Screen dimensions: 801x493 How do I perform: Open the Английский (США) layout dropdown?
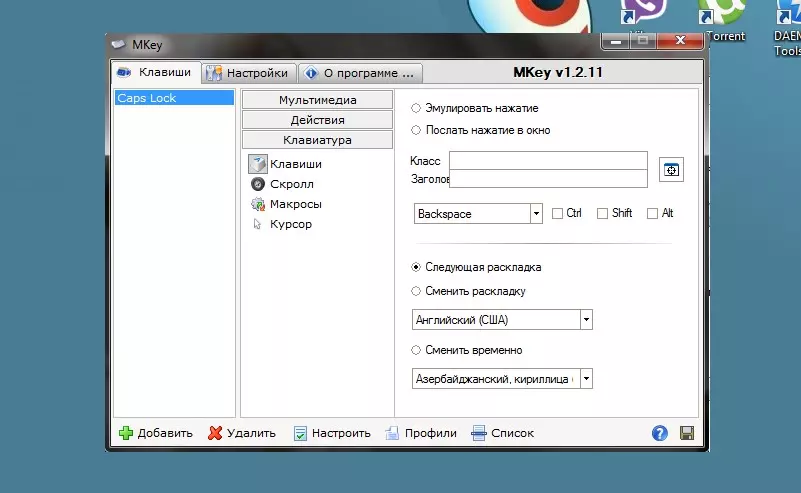point(586,320)
